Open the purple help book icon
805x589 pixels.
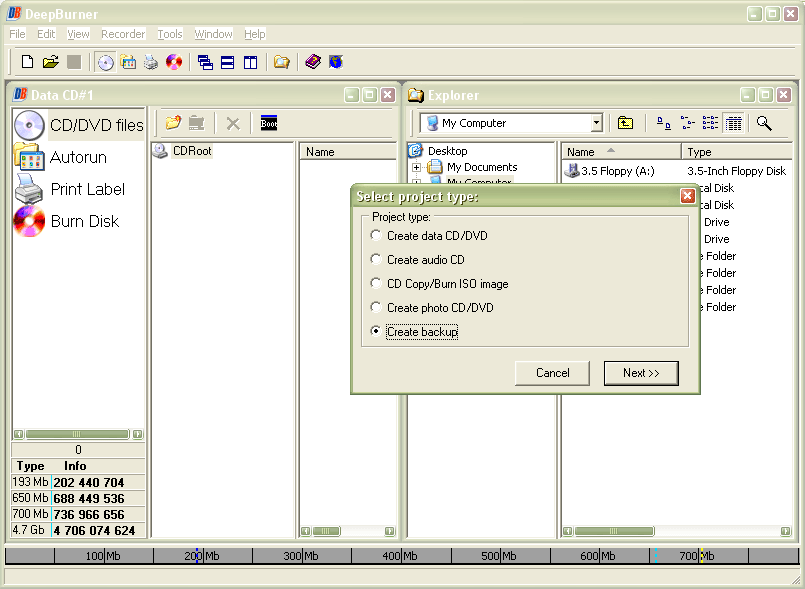tap(313, 62)
